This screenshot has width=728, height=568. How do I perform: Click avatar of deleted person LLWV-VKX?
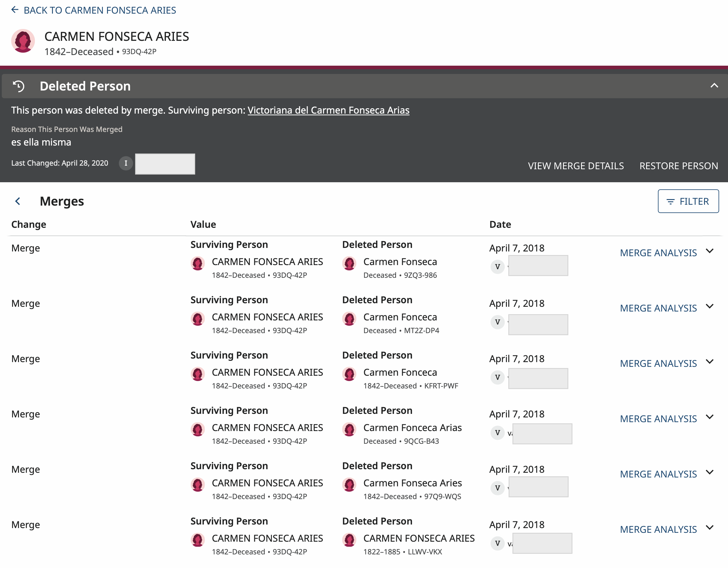point(349,540)
